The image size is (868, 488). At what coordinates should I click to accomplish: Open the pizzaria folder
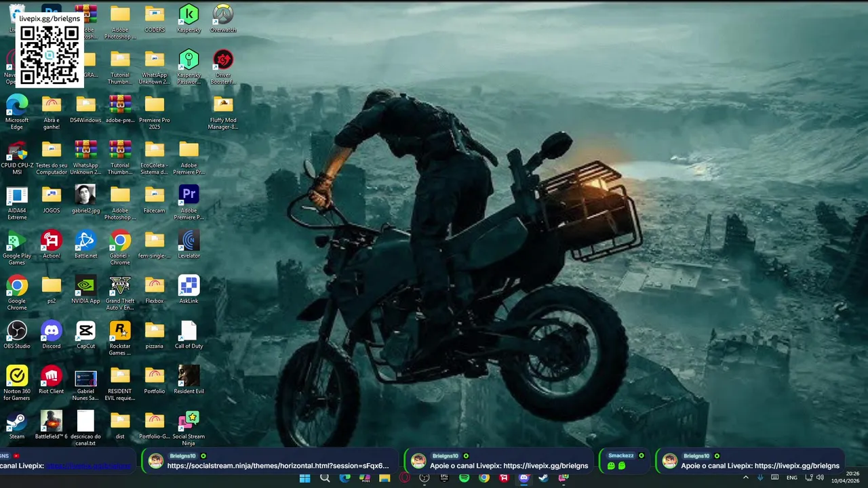tap(155, 335)
